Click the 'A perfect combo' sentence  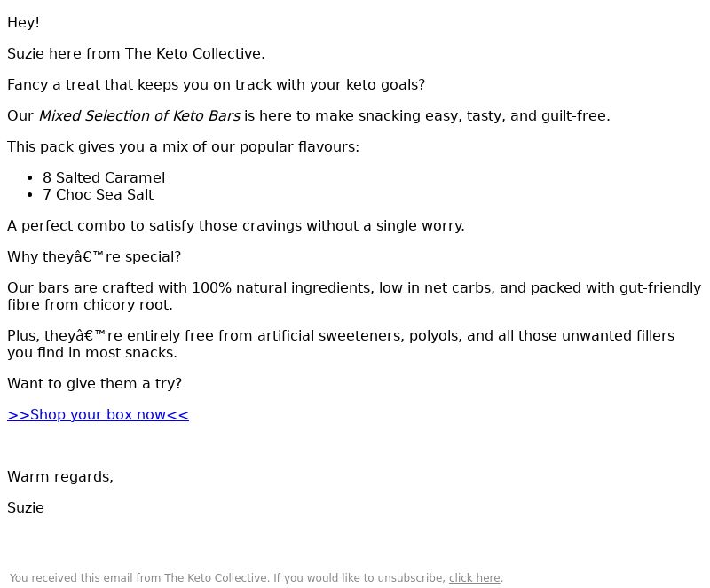point(235,225)
